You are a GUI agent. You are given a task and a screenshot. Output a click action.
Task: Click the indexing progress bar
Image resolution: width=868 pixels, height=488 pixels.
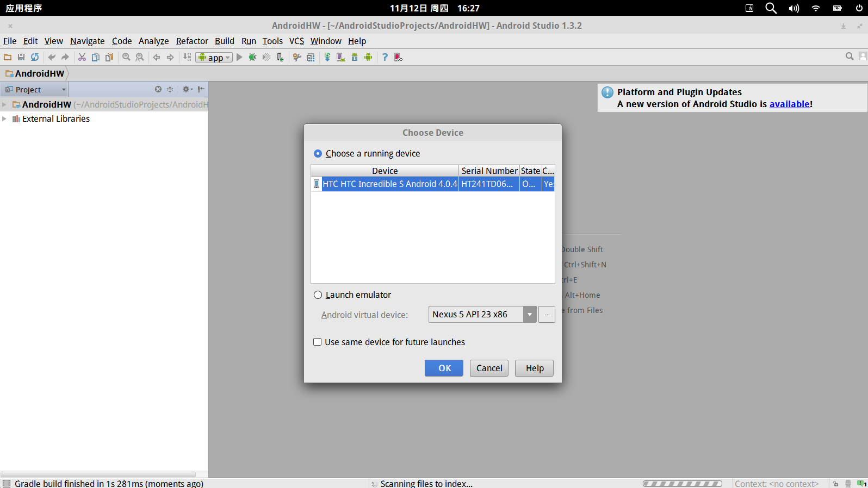683,484
